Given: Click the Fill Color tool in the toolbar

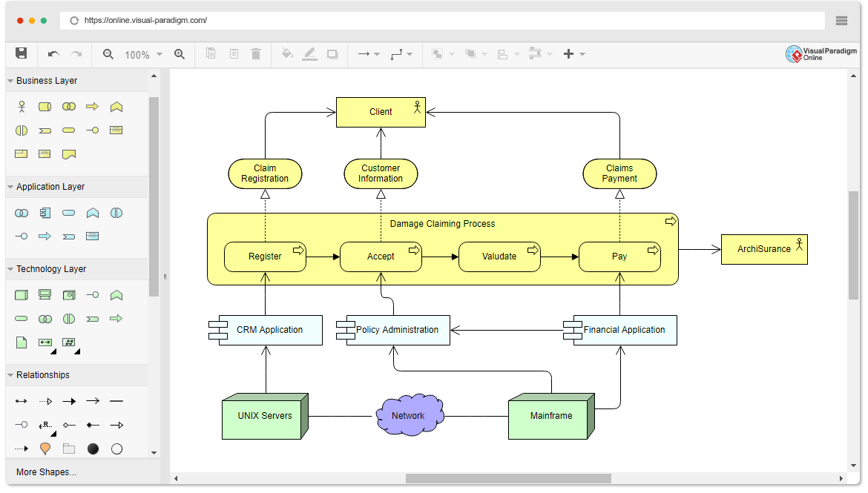Looking at the screenshot, I should pyautogui.click(x=288, y=53).
